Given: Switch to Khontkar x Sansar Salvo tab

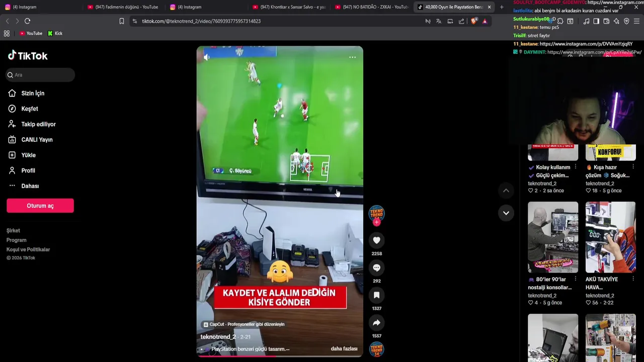Looking at the screenshot, I should coord(289,7).
